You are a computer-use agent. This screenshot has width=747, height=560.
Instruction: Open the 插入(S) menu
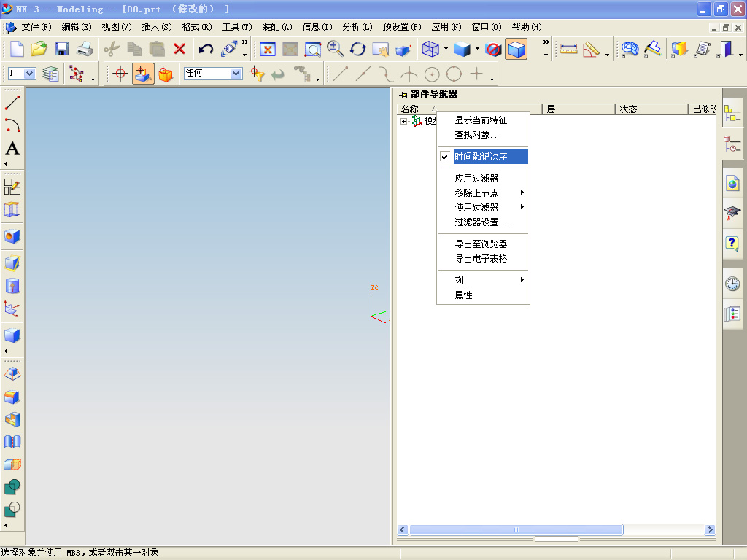(x=157, y=27)
